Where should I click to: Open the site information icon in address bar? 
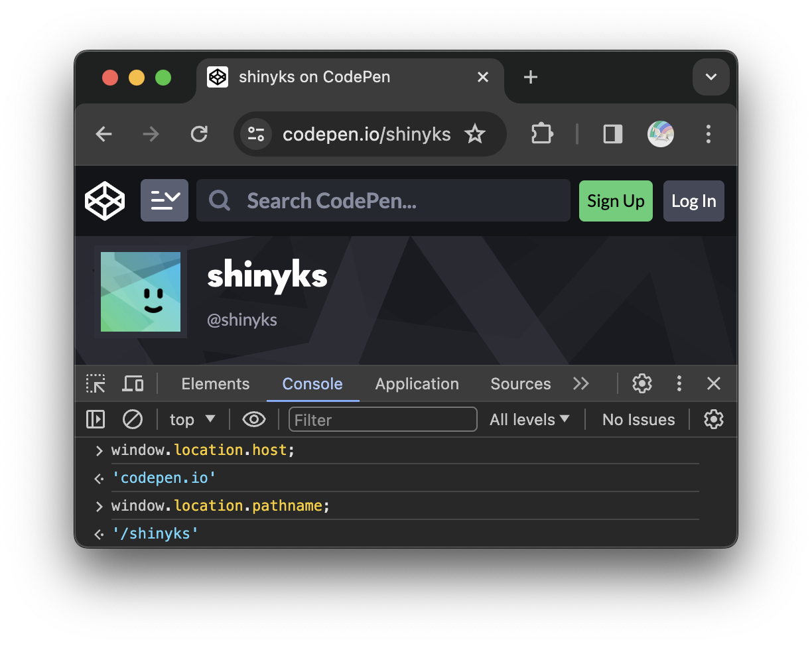(256, 135)
